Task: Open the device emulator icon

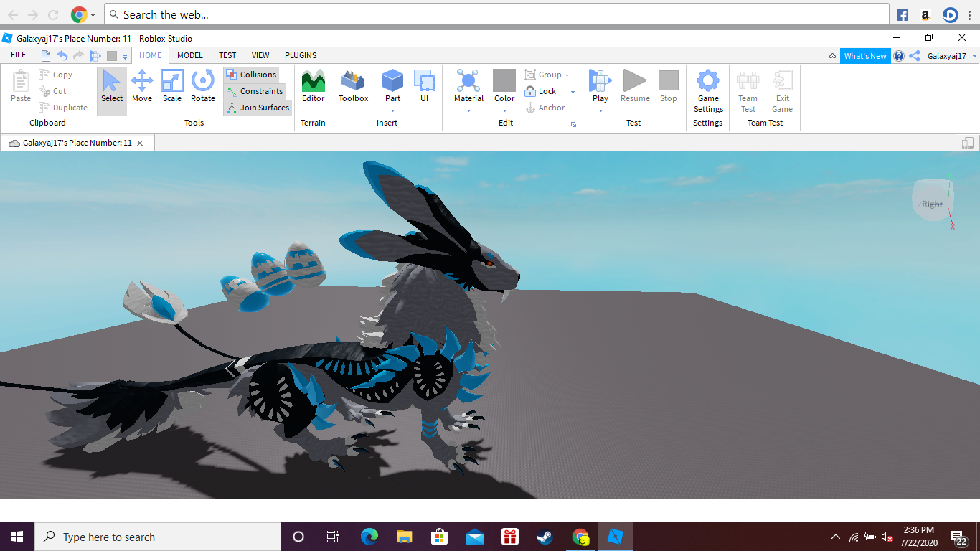Action: tap(968, 143)
